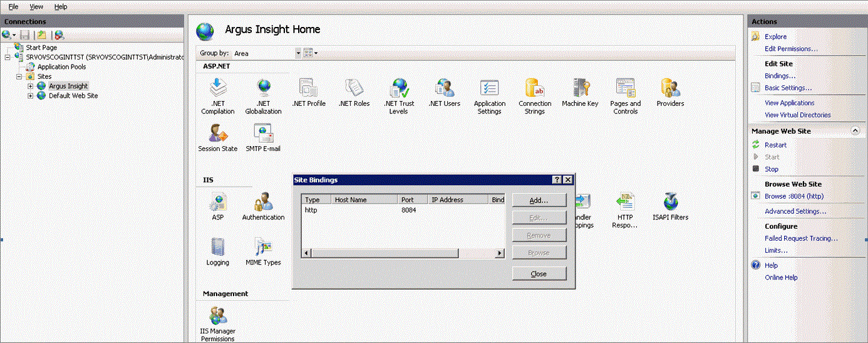This screenshot has width=868, height=343.
Task: Click Browse :8084 (http) link
Action: 794,196
